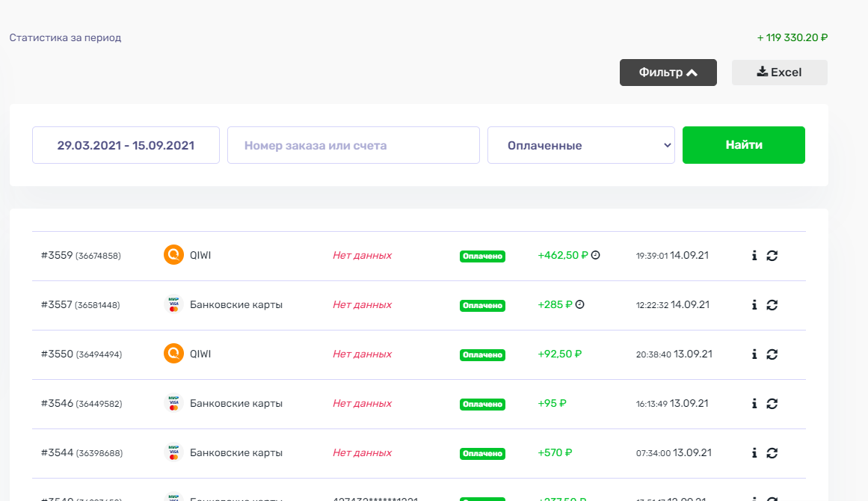This screenshot has height=501, width=868.
Task: Click order number #3546 (36449582)
Action: (x=81, y=403)
